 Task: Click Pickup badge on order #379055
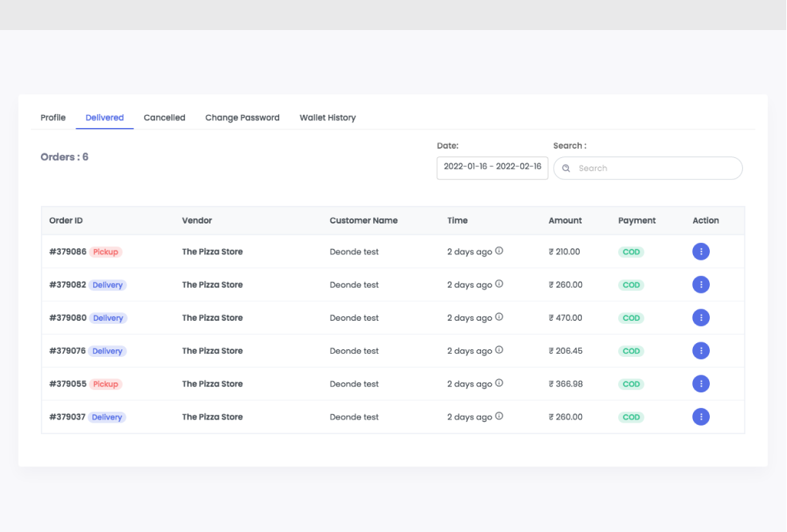[x=106, y=385]
